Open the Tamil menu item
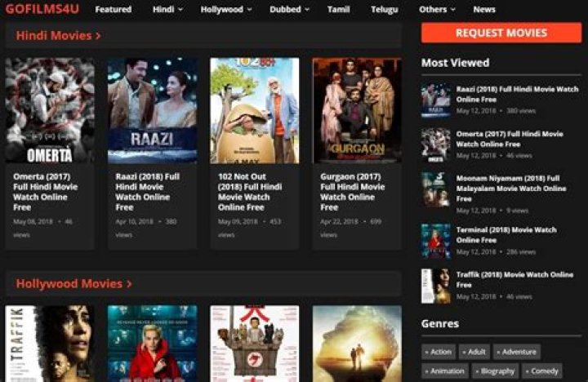This screenshot has height=382, width=588. click(x=338, y=10)
